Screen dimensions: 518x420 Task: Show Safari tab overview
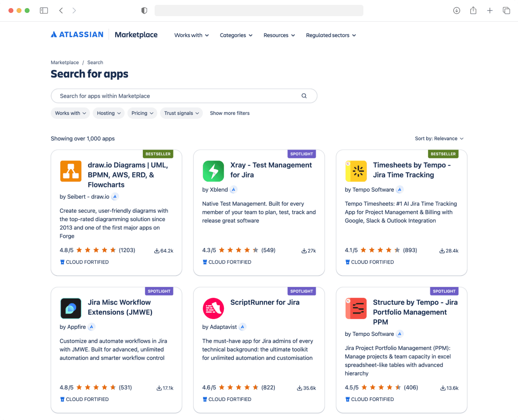(506, 11)
